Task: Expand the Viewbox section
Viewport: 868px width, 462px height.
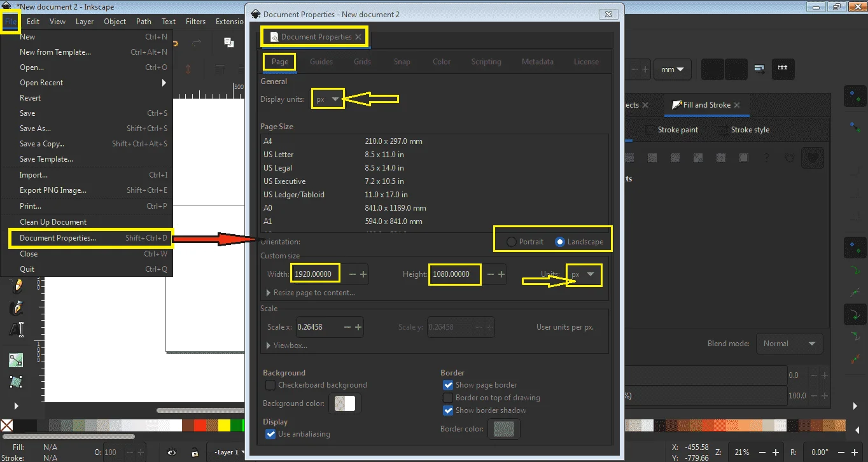Action: pos(286,345)
